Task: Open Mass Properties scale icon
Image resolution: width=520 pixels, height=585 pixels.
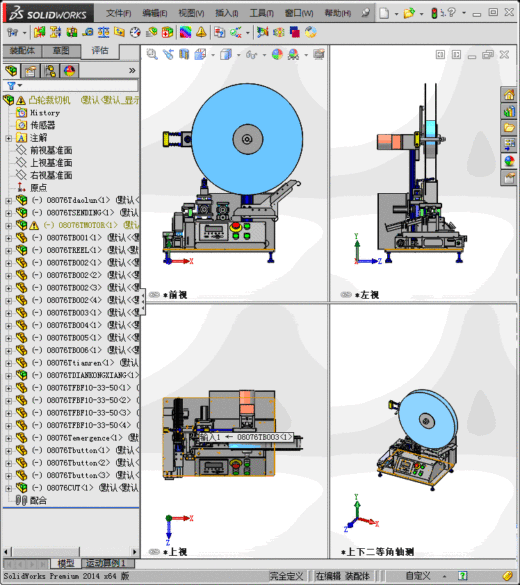Action: [x=103, y=32]
